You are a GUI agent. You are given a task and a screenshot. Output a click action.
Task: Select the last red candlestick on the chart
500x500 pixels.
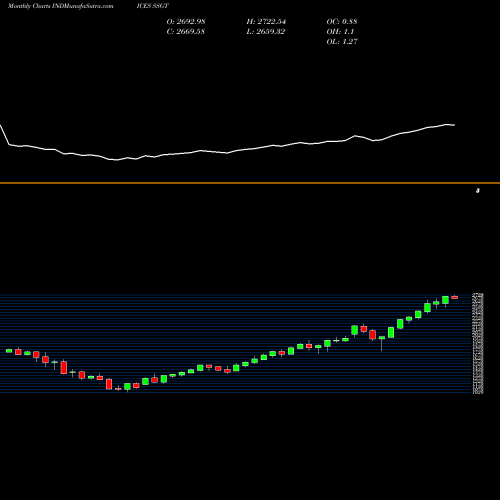(455, 297)
